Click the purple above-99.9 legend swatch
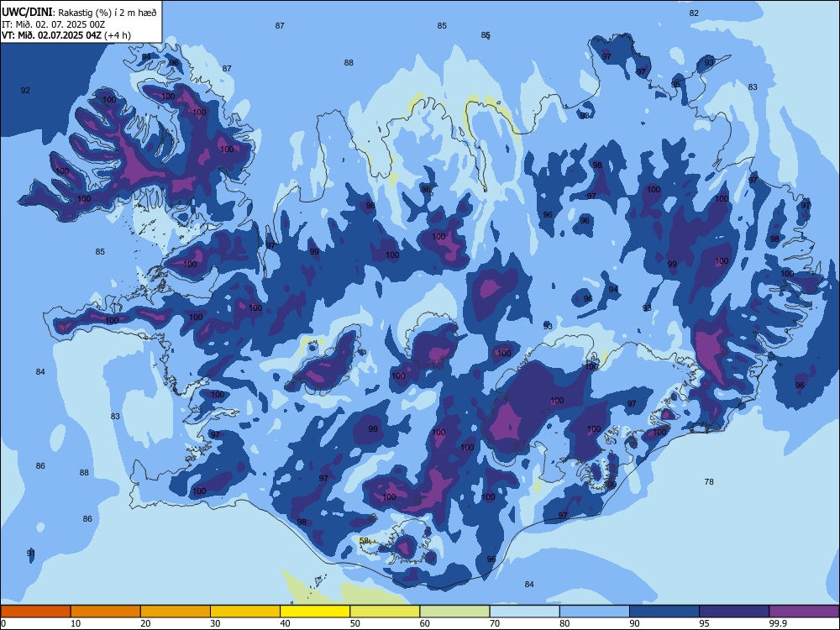This screenshot has height=630, width=840. tap(804, 612)
